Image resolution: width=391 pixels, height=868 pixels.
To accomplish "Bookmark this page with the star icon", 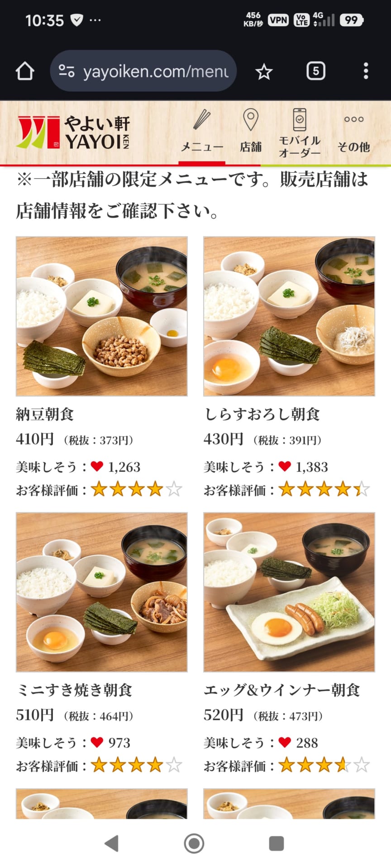I will pos(263,71).
